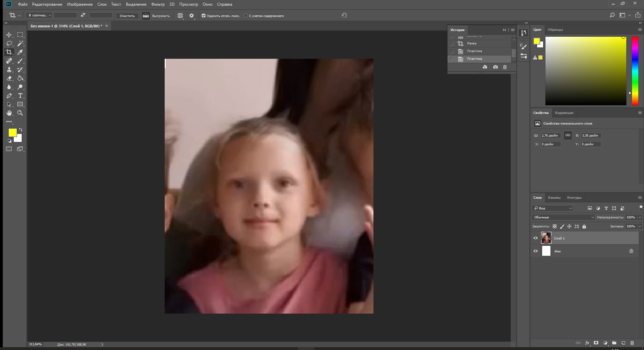Select the Dodge tool
The width and height of the screenshot is (644, 350).
(x=20, y=87)
